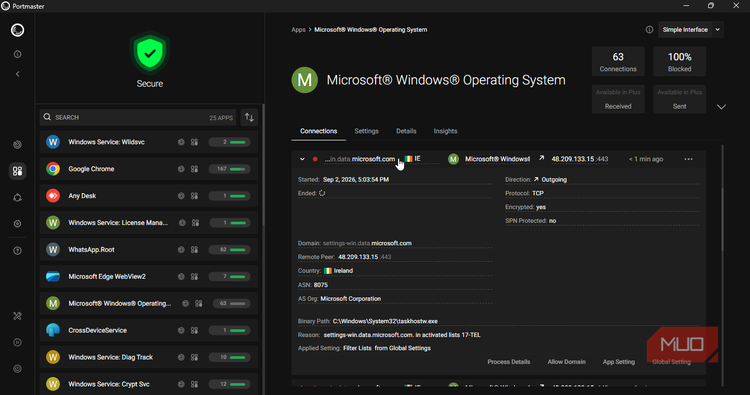The image size is (750, 395).
Task: Select WhatsApp.Root in the app list
Action: (149, 250)
